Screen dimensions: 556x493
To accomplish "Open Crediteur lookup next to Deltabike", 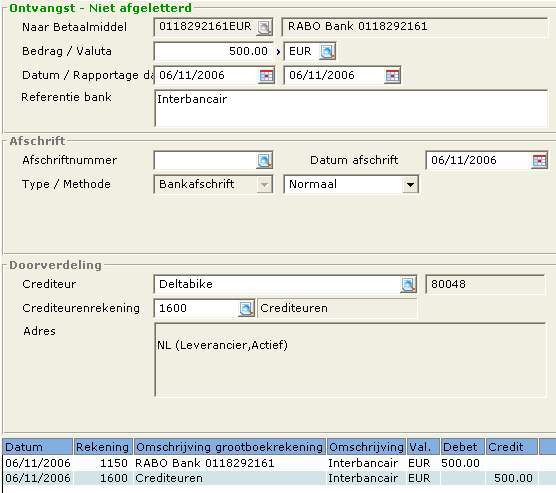I will click(x=408, y=284).
